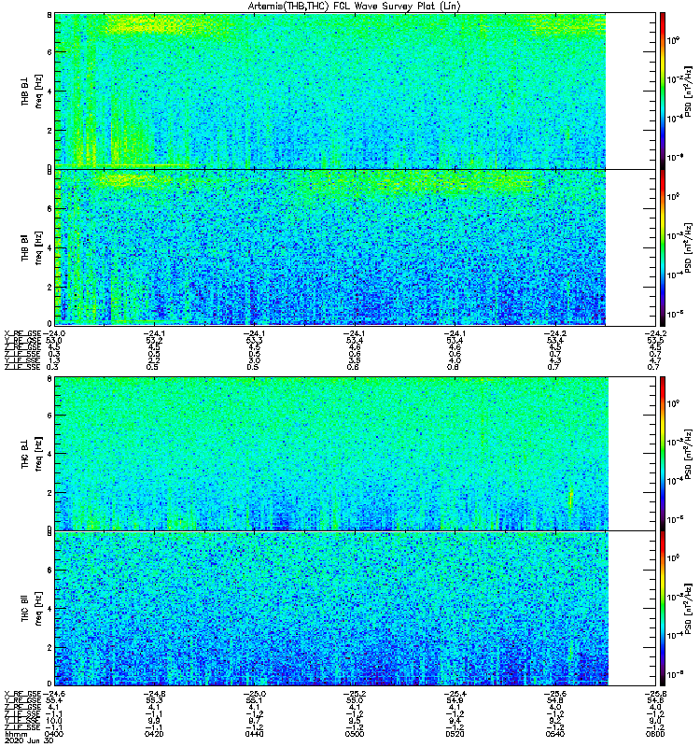Click the THB B-parallel panel color bar
The height and width of the screenshot is (747, 700).
coord(663,247)
